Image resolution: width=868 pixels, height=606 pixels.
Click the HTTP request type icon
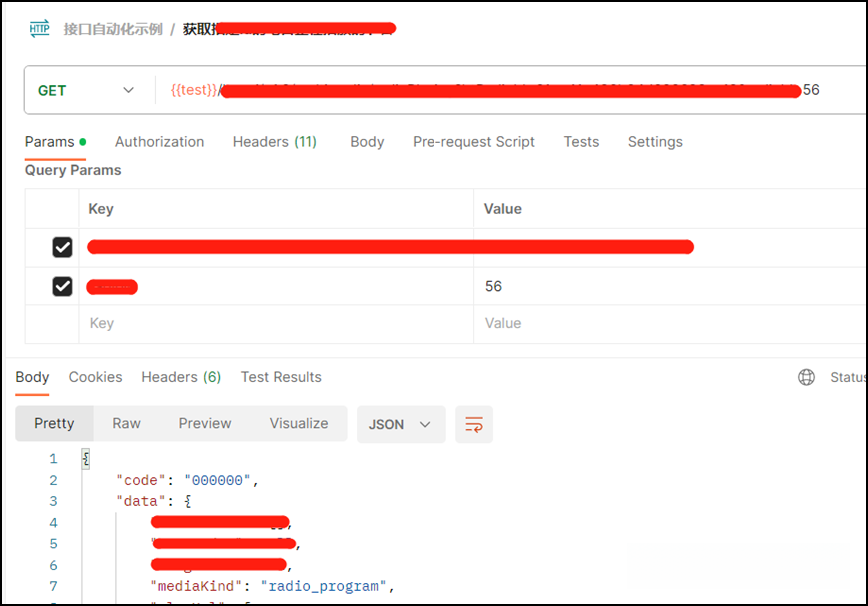click(39, 28)
